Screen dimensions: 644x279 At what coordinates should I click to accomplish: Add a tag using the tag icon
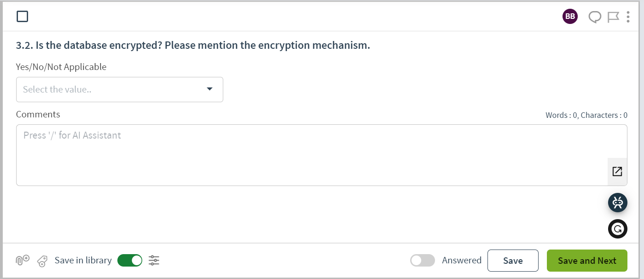click(42, 261)
